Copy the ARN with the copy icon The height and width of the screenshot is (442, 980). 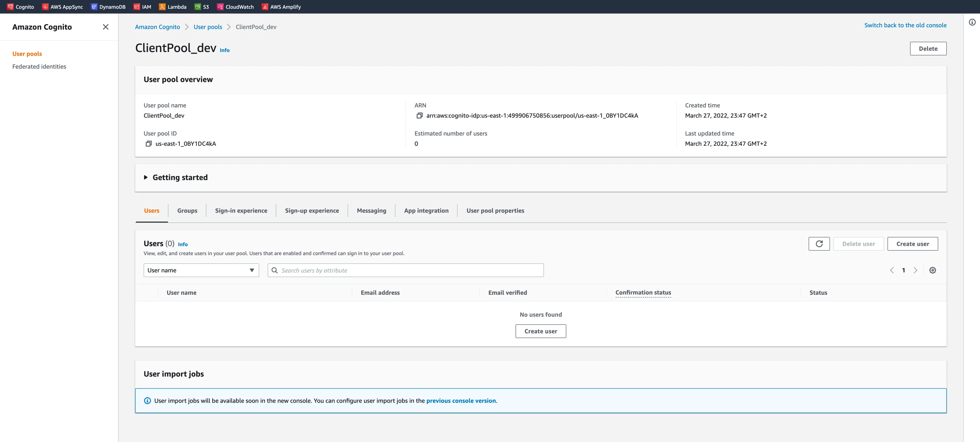[419, 116]
